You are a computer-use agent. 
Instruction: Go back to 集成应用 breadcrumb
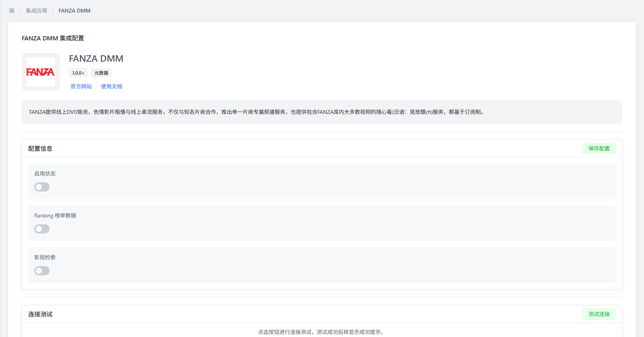pos(37,11)
